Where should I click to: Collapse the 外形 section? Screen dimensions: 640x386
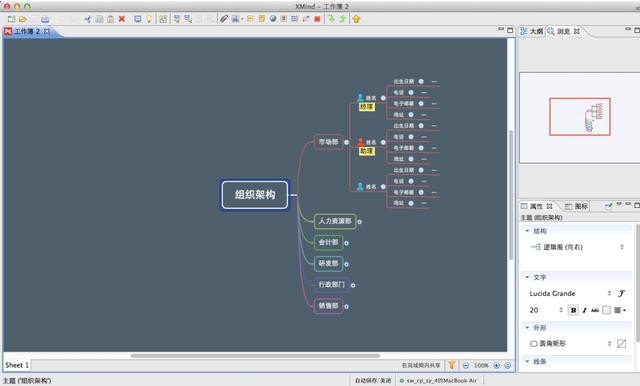coord(527,328)
